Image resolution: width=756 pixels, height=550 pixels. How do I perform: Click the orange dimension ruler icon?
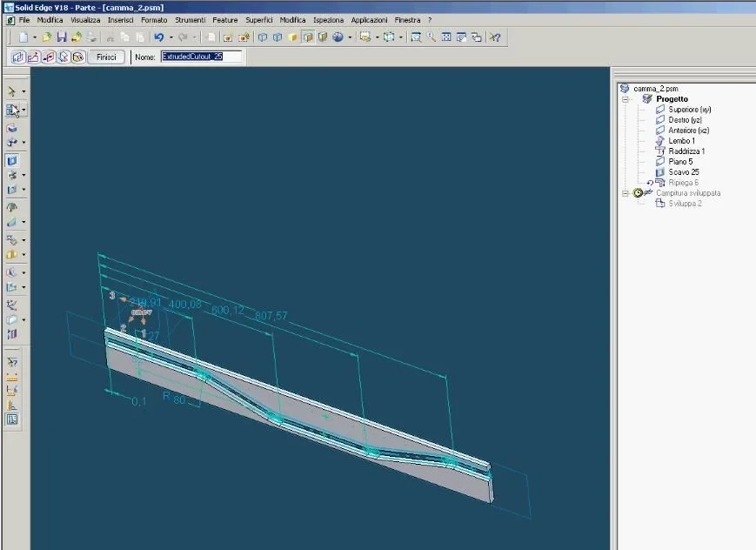point(12,377)
